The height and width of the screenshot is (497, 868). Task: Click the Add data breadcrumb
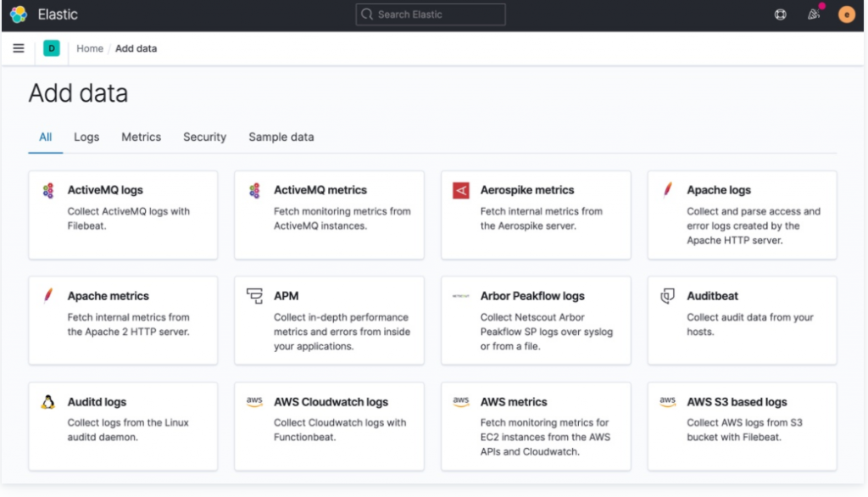coord(136,48)
